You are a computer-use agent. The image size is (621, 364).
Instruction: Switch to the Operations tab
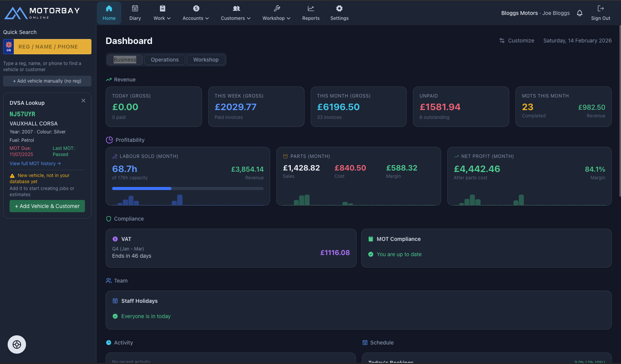(164, 60)
